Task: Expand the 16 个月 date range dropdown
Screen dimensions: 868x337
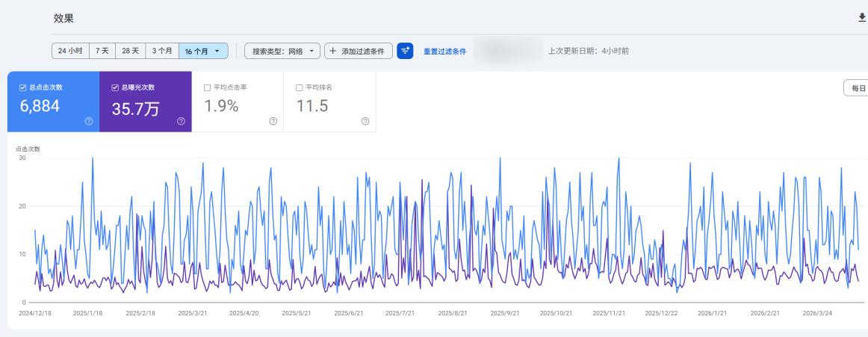Action: tap(203, 51)
